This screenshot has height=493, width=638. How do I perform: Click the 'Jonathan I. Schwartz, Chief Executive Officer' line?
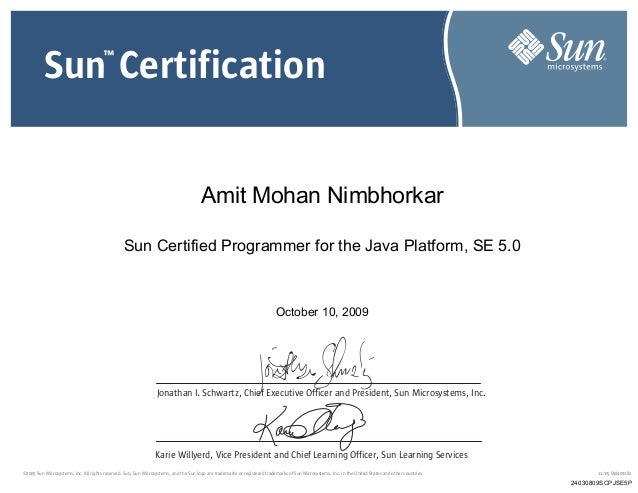pos(321,393)
